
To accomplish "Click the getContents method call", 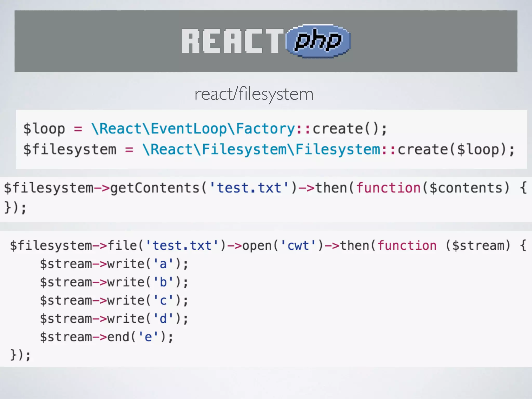I will tap(155, 188).
